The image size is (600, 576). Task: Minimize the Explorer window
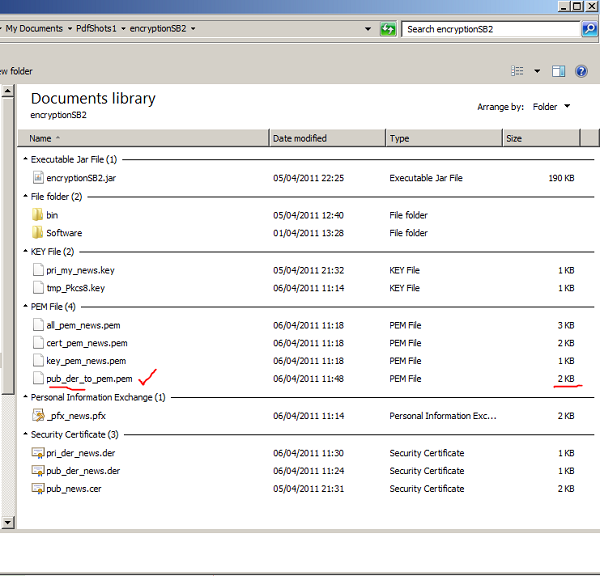tap(564, 6)
